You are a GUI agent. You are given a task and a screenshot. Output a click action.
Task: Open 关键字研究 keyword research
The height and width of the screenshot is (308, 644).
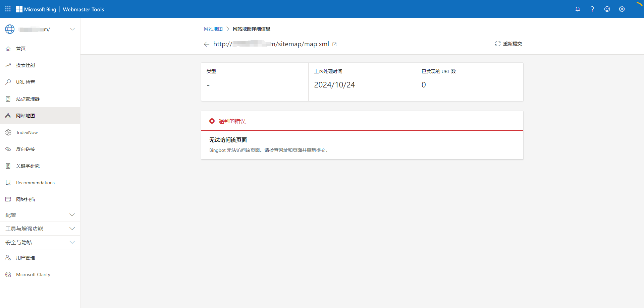[x=40, y=166]
